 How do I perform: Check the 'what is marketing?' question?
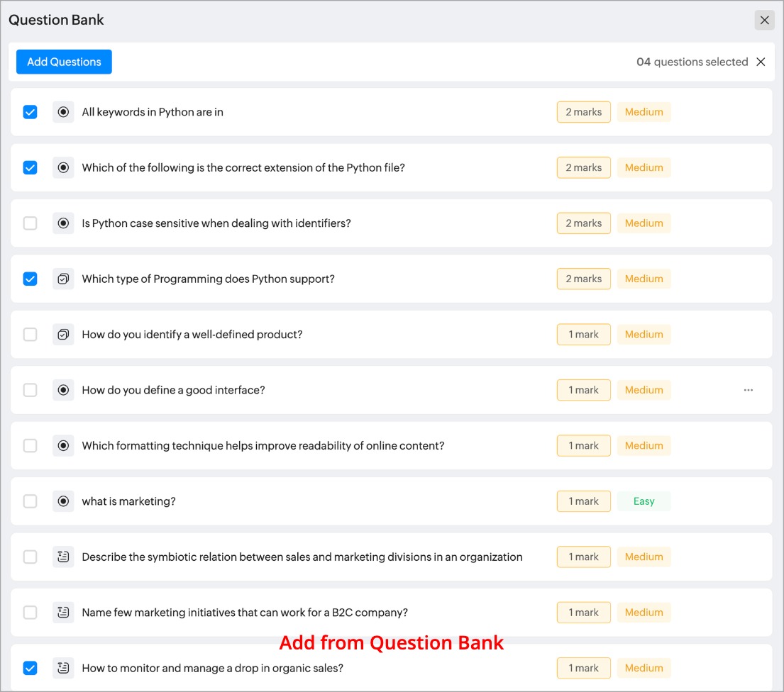coord(30,501)
